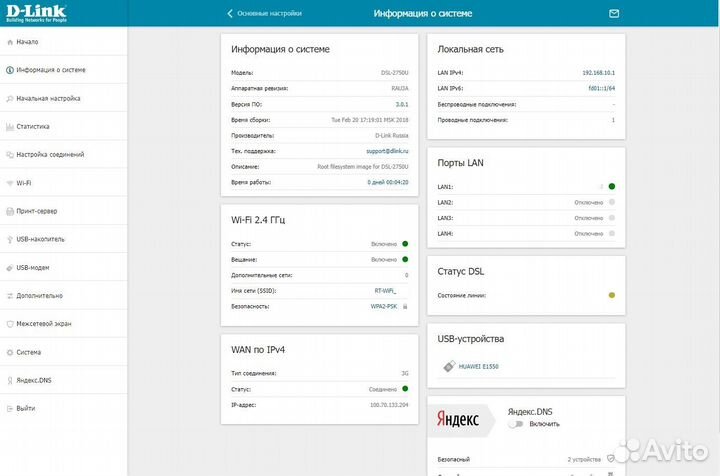Open the HUAWEI E1550 device link

(478, 366)
